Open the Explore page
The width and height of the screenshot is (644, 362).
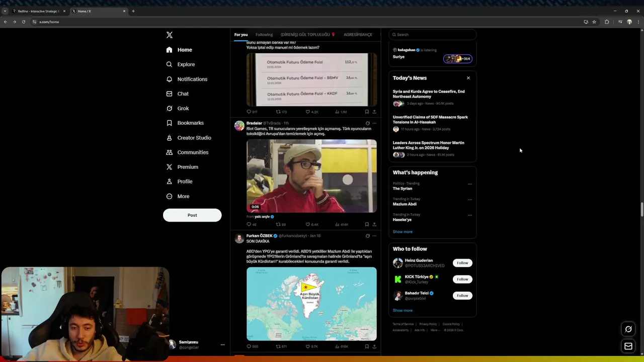(181, 64)
